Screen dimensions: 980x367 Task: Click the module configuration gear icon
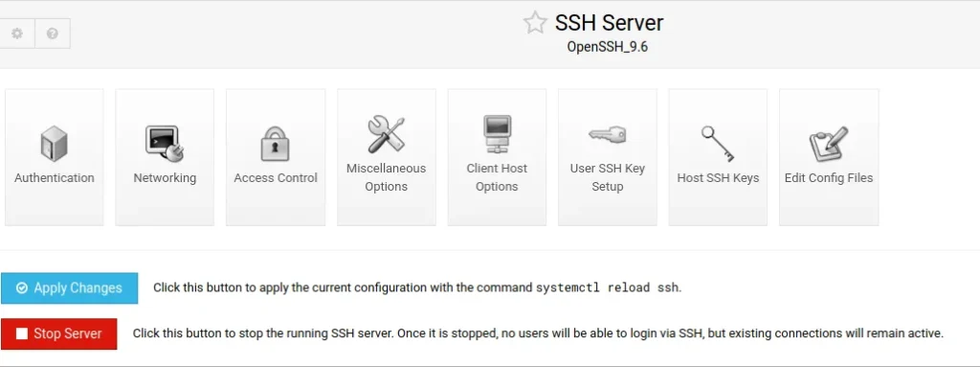17,34
